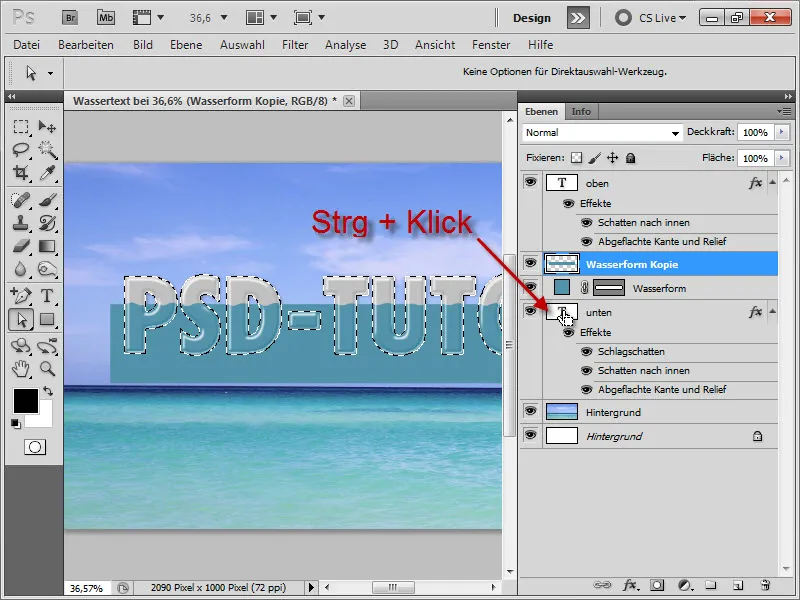The height and width of the screenshot is (600, 800).
Task: Pick the Blur tool
Action: pyautogui.click(x=21, y=269)
